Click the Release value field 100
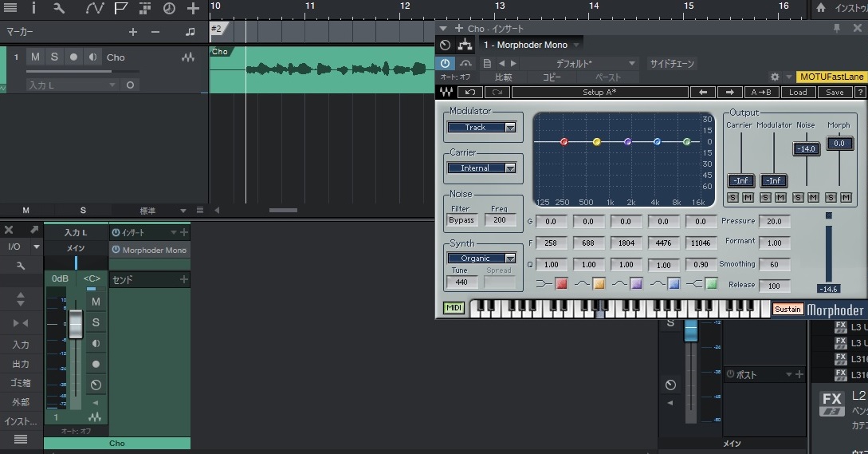868x454 pixels. pyautogui.click(x=774, y=286)
